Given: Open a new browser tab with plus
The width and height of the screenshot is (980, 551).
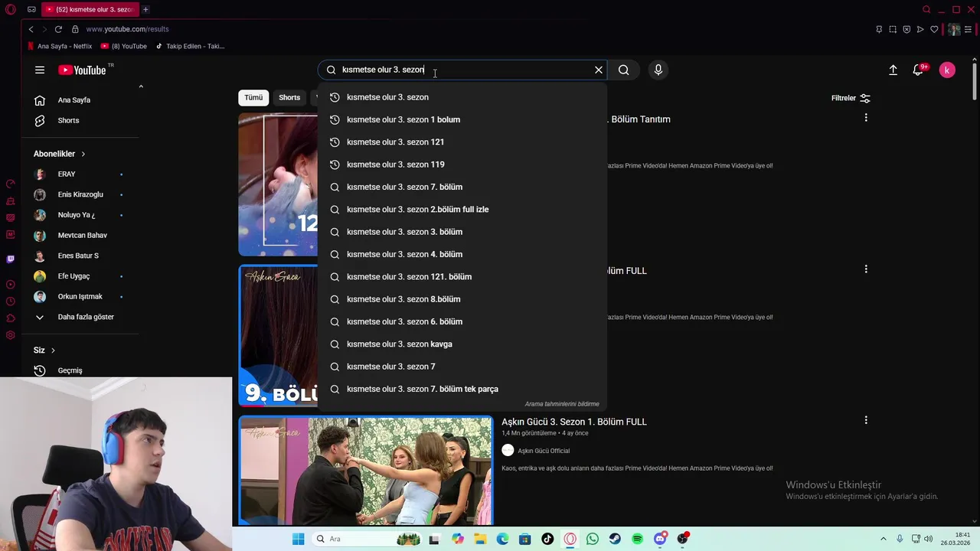Looking at the screenshot, I should (145, 9).
